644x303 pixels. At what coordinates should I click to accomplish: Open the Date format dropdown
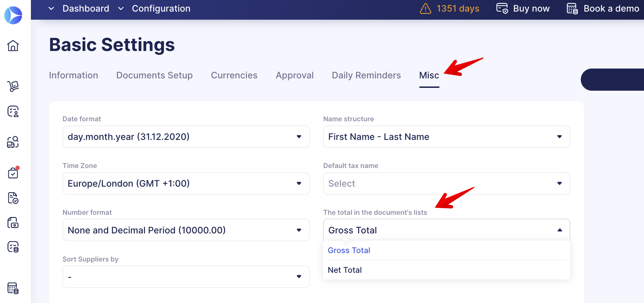coord(186,137)
